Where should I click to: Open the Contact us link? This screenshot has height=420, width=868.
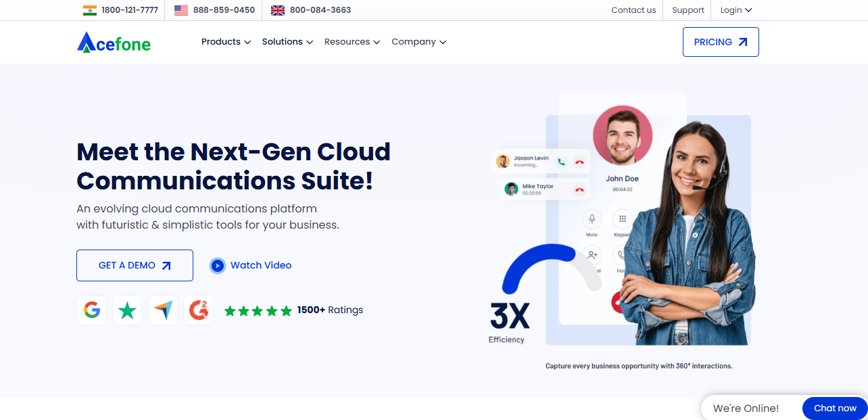[633, 10]
